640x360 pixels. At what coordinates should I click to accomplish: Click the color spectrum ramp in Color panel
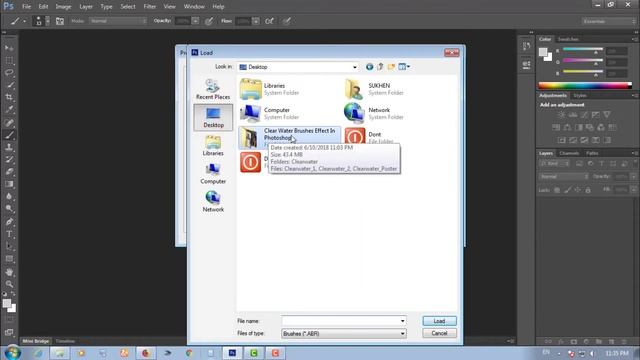click(x=585, y=85)
